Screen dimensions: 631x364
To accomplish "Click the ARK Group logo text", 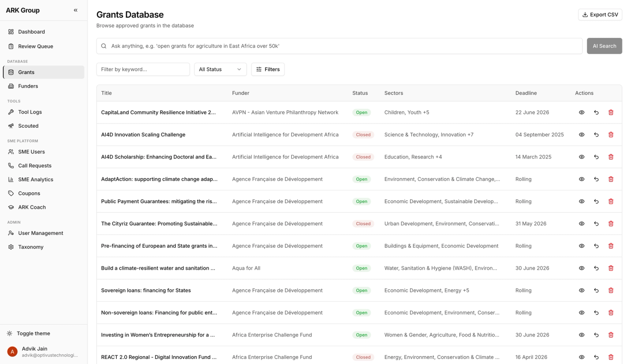I will tap(23, 10).
